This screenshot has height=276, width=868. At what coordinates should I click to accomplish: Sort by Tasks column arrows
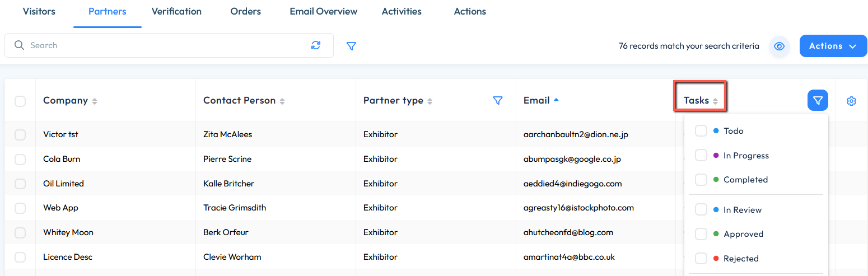pos(715,101)
